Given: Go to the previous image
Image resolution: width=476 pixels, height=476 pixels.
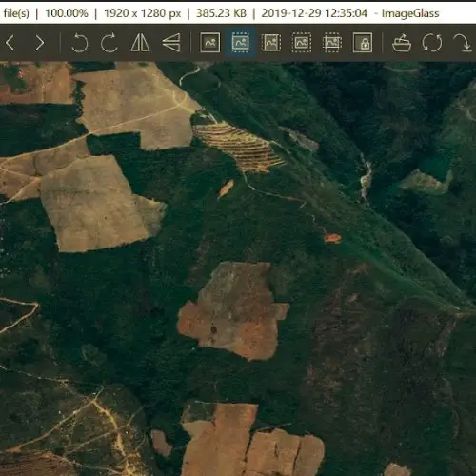Looking at the screenshot, I should tap(10, 43).
